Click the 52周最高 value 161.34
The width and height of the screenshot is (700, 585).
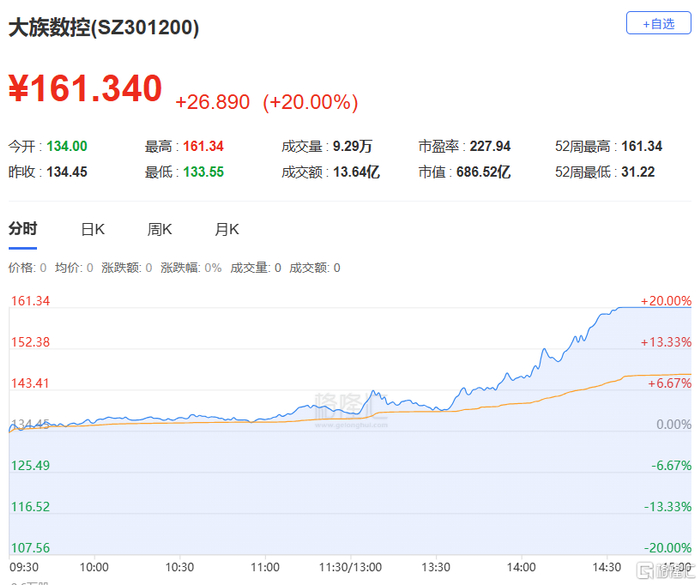coord(642,146)
